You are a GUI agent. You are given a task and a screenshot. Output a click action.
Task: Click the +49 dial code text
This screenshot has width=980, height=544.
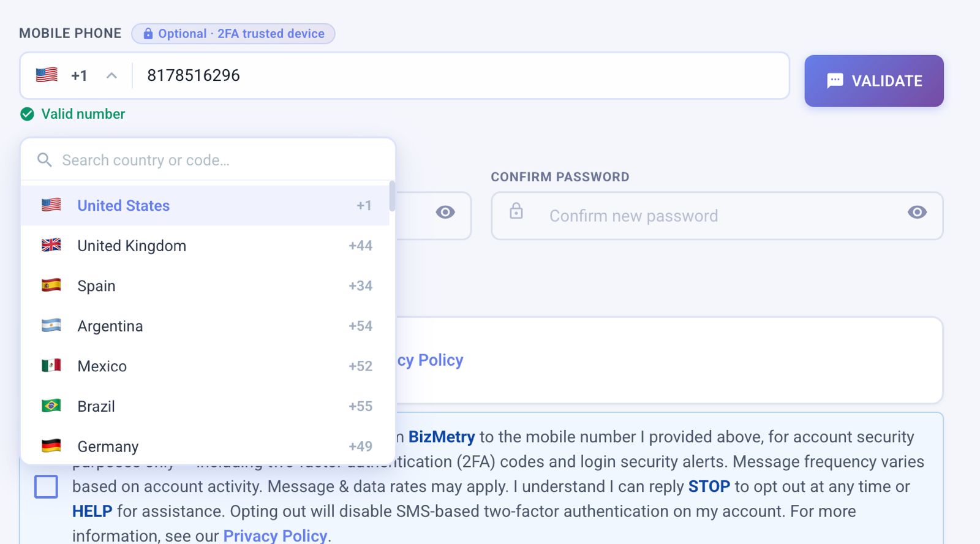360,447
